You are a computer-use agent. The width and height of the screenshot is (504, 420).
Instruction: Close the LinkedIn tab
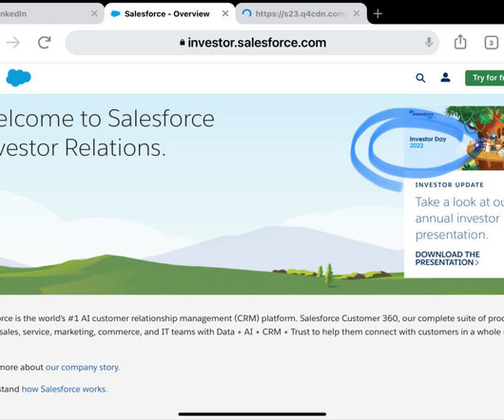point(94,13)
